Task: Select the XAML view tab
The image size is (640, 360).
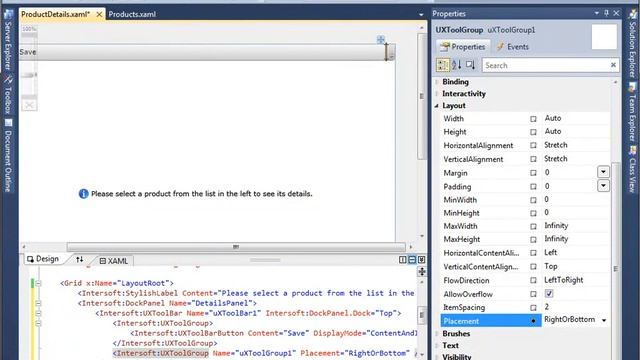Action: tap(114, 261)
